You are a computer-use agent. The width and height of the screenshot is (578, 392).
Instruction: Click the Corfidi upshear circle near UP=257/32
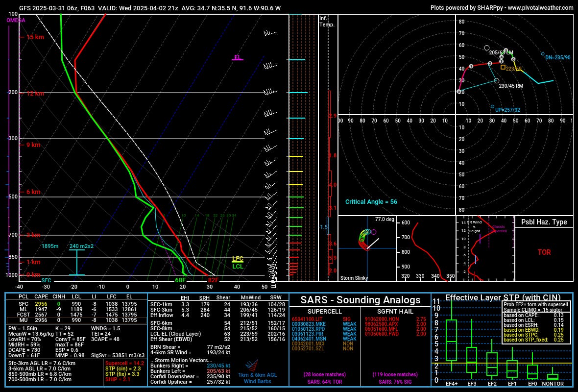492,106
